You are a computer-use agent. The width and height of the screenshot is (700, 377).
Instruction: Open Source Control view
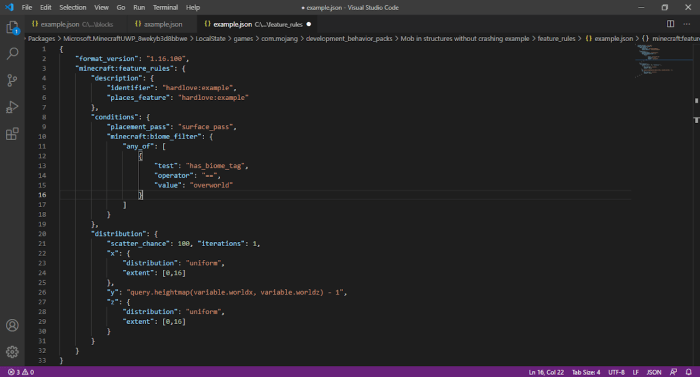coord(12,80)
